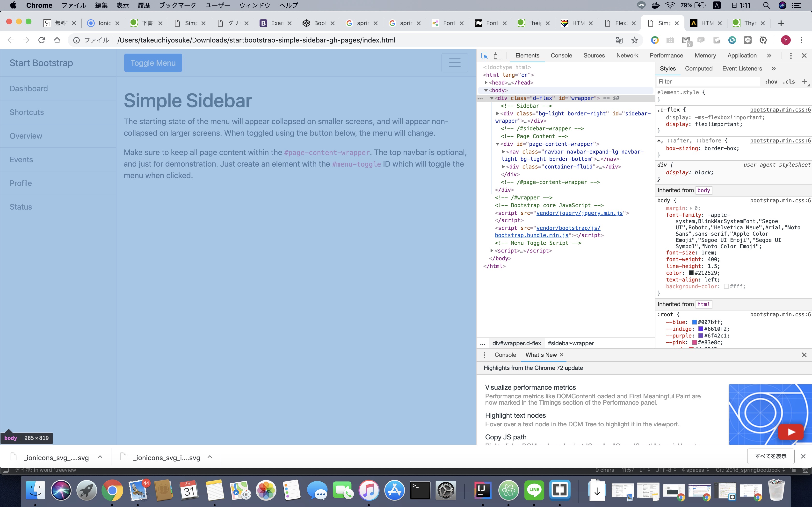Play the What's New YouTube video
The image size is (812, 507).
tap(790, 432)
